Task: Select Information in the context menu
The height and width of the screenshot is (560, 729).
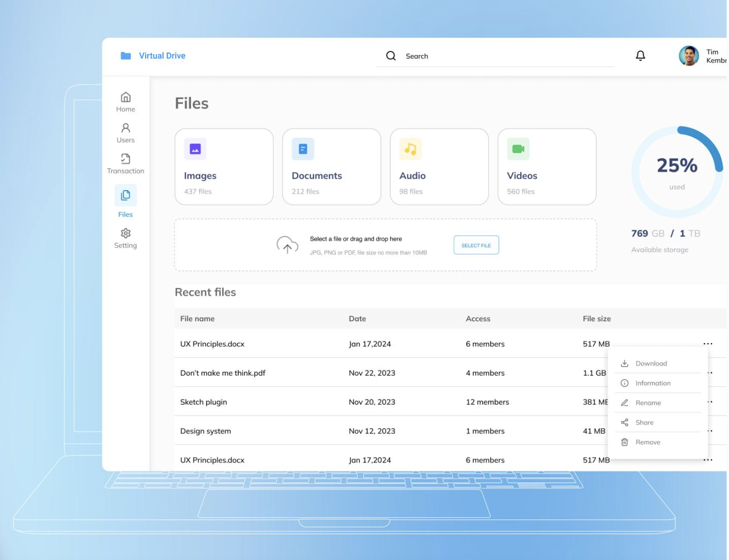Action: [x=653, y=383]
